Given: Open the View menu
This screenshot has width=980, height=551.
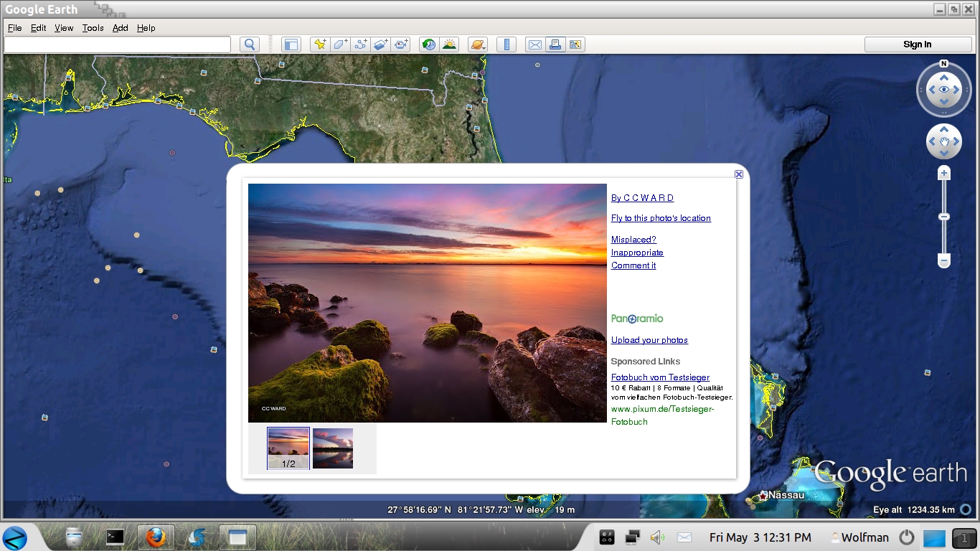Looking at the screenshot, I should coord(64,28).
